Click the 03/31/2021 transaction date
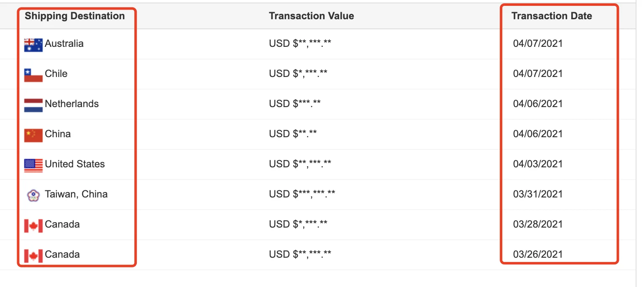 click(538, 194)
